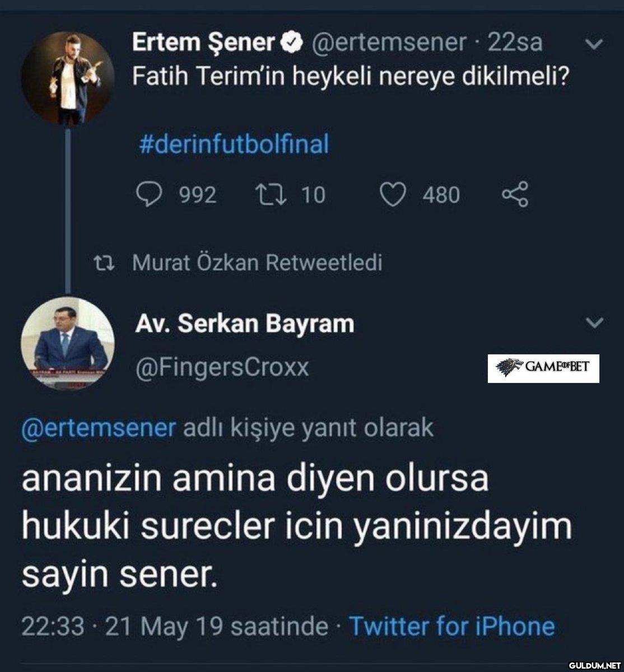624x672 pixels.
Task: Click the Av. Serkan Bayram display name
Action: click(245, 324)
